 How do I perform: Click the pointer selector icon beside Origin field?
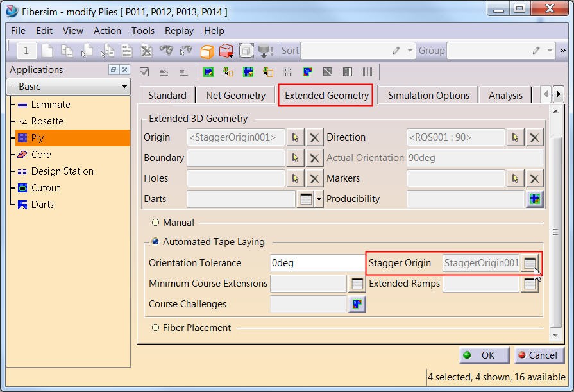click(x=296, y=137)
